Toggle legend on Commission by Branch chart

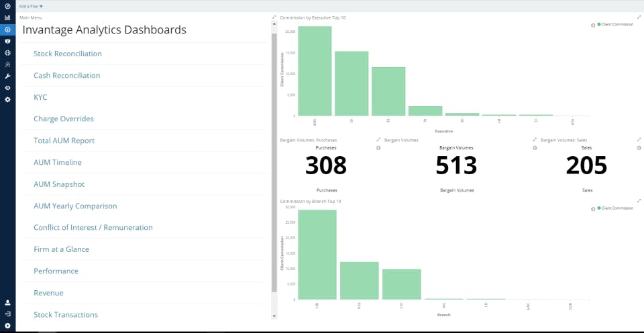593,208
